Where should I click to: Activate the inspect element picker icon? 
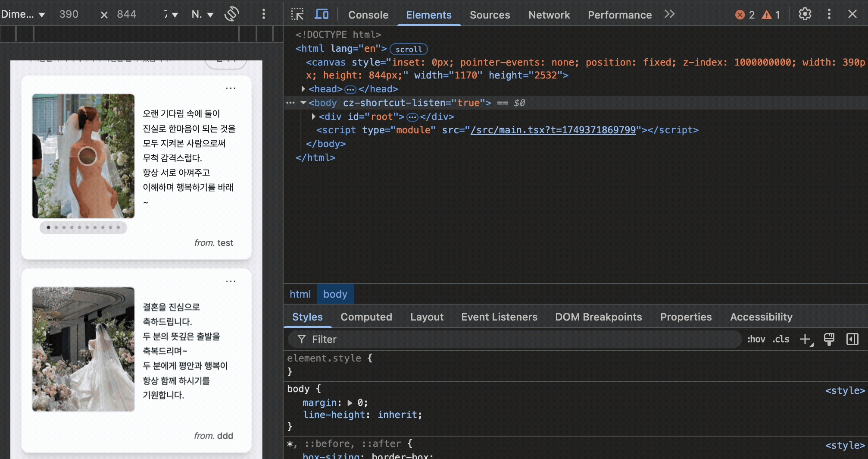[x=297, y=14]
